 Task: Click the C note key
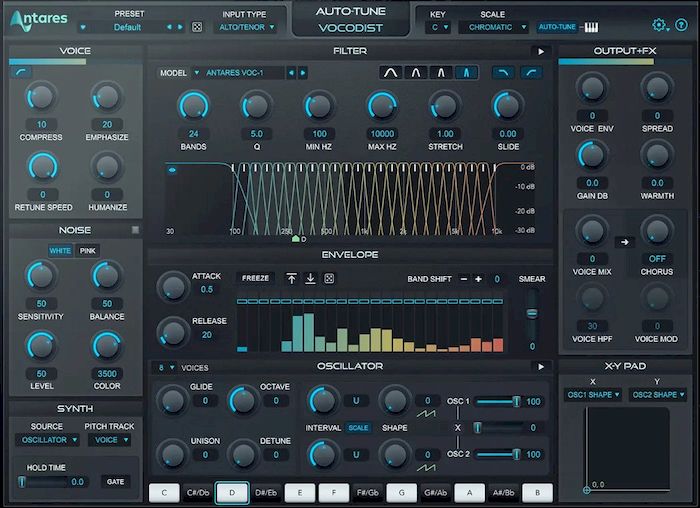(164, 493)
